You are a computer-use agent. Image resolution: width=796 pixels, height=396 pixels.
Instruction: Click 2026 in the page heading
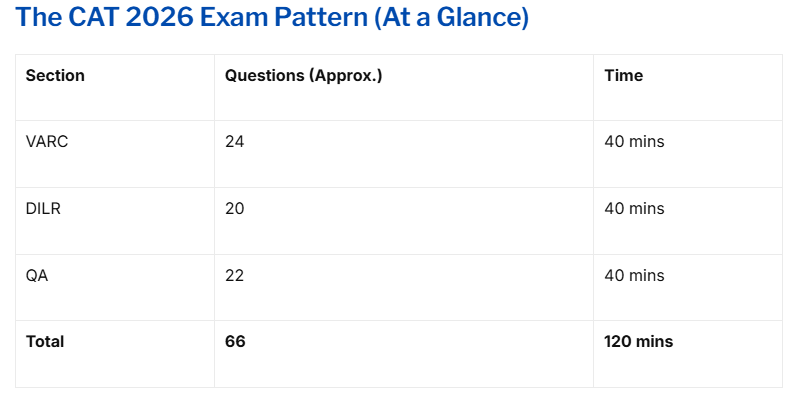pos(159,18)
